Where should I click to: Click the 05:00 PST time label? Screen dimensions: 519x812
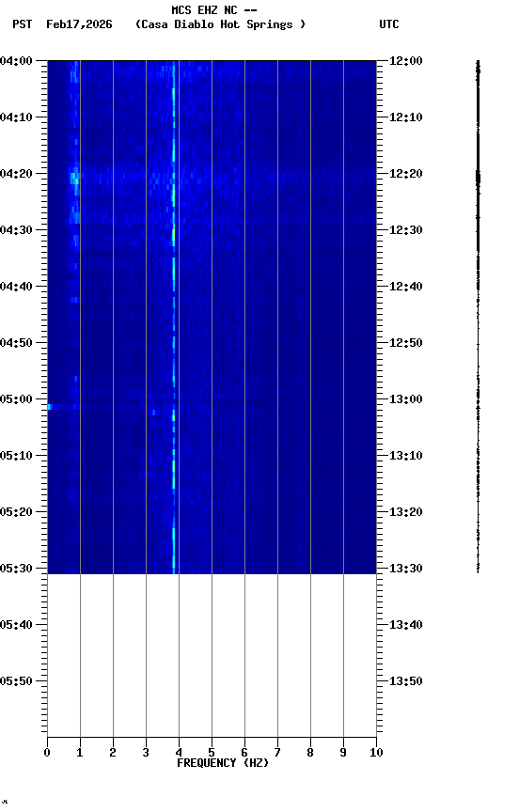[x=16, y=399]
